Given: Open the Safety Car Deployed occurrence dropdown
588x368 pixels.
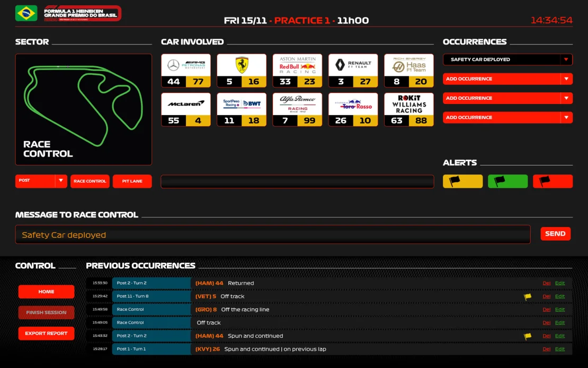Looking at the screenshot, I should [507, 59].
